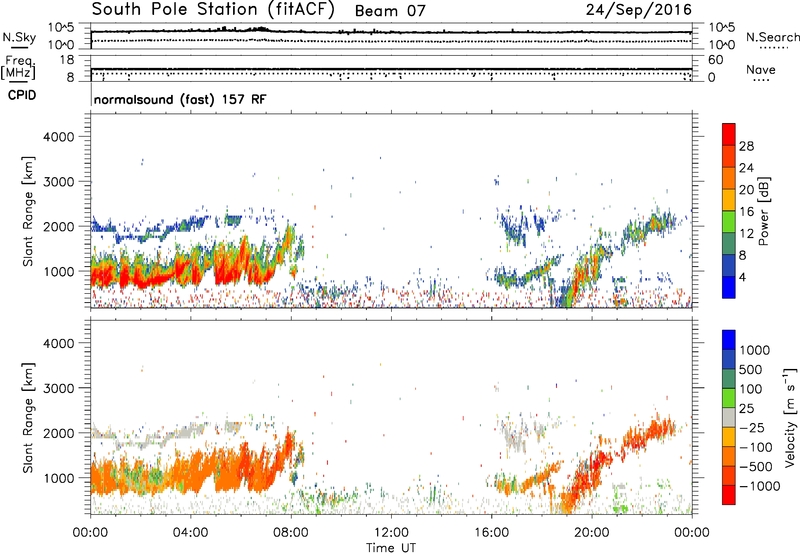Click the "20:00" time tick label
The width and height of the screenshot is (800, 554).
click(x=592, y=533)
